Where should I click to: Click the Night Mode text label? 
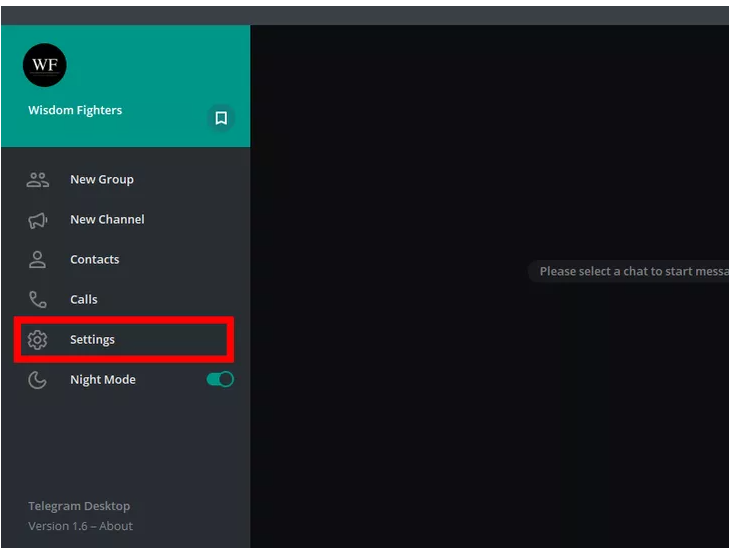point(102,380)
